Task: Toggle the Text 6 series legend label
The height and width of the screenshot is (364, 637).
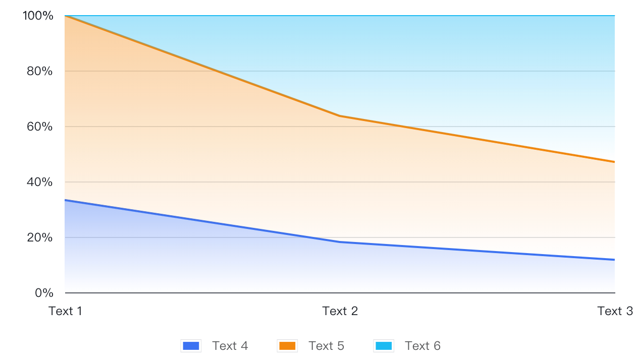Action: tap(423, 346)
